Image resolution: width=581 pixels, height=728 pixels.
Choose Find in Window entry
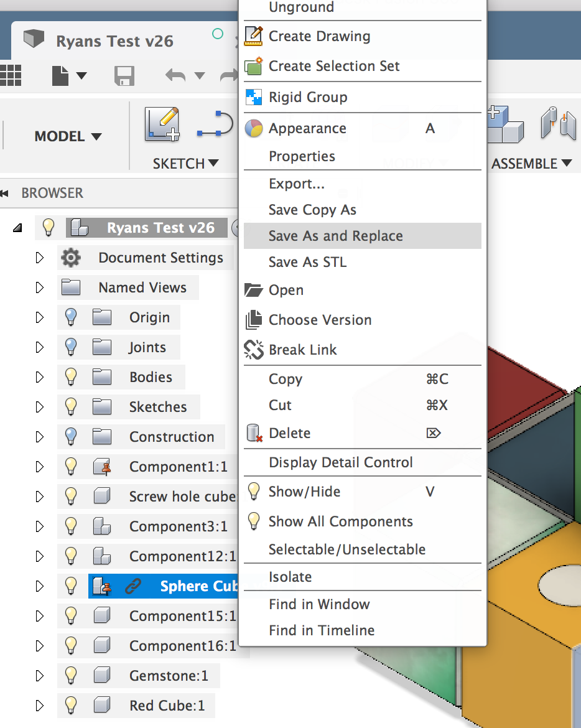click(363, 605)
